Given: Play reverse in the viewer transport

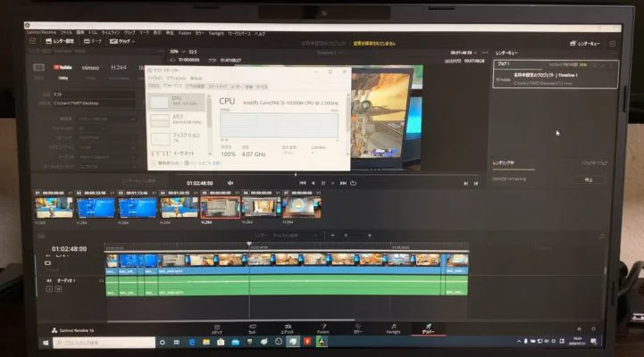Looking at the screenshot, I should [313, 183].
